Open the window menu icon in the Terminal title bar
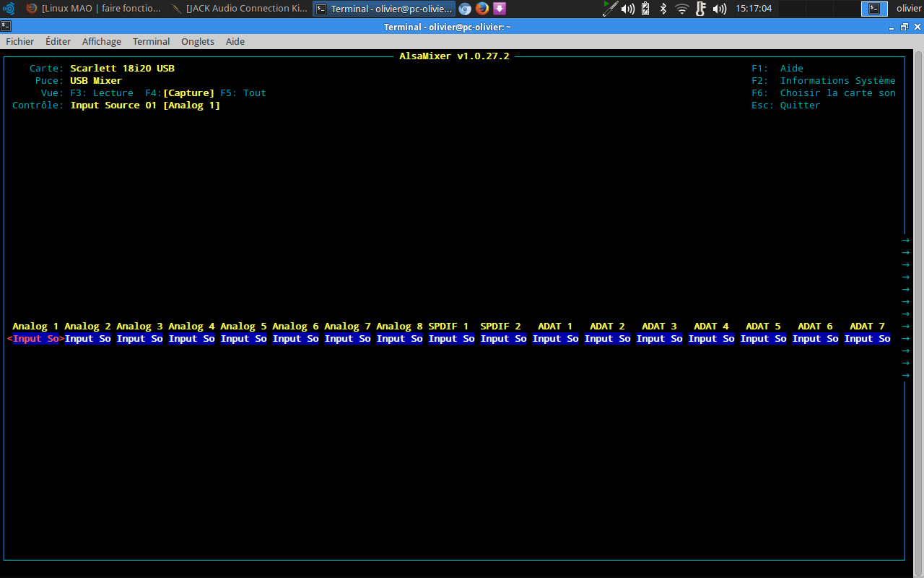The image size is (924, 578). (5, 27)
